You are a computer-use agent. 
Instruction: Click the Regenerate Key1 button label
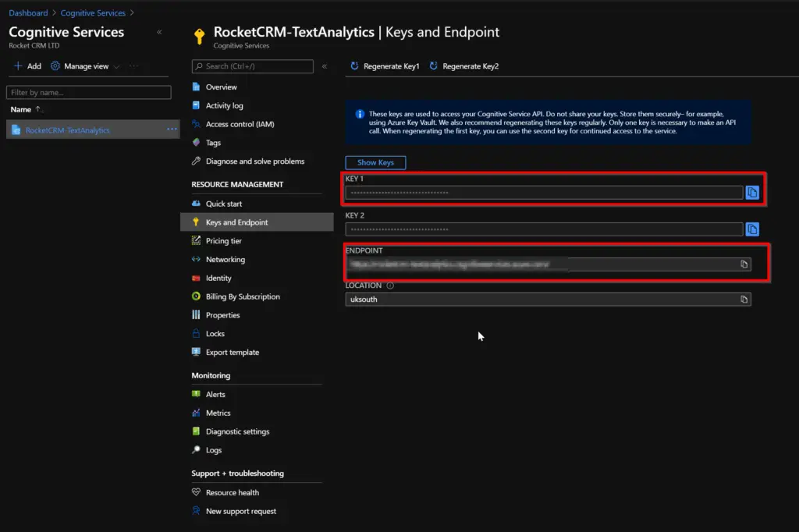[392, 66]
